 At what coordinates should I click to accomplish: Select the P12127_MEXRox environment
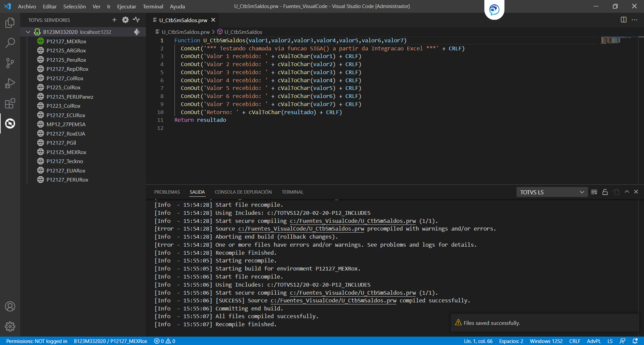[66, 41]
